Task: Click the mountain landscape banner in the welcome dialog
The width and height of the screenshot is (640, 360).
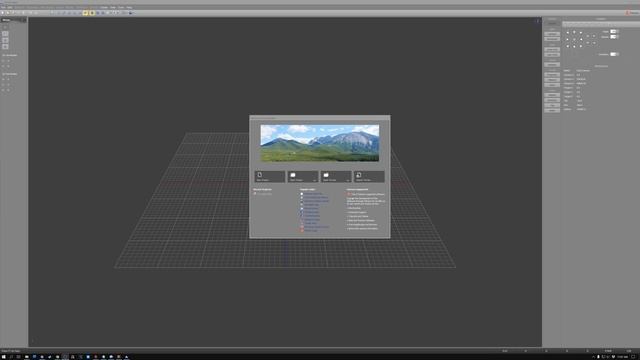Action: point(320,143)
